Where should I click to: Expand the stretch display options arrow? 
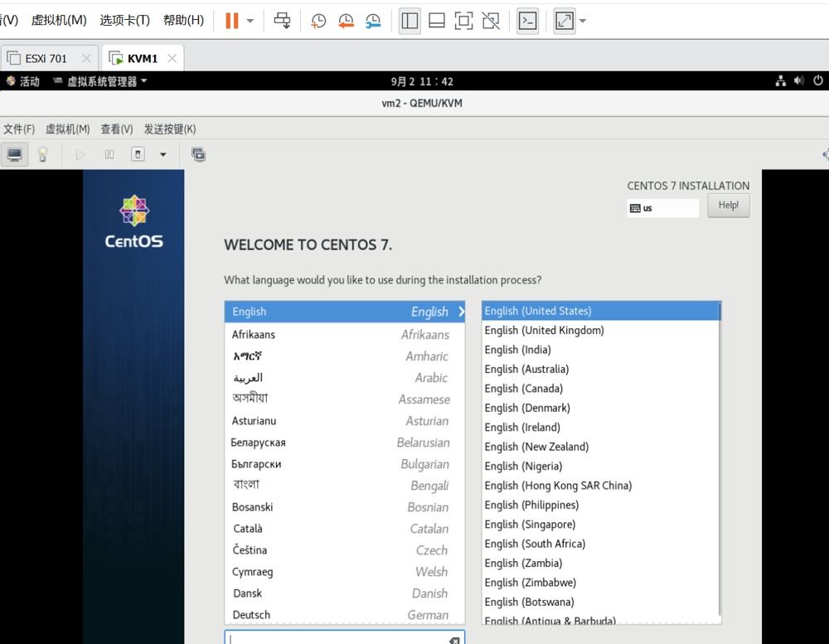pos(583,22)
